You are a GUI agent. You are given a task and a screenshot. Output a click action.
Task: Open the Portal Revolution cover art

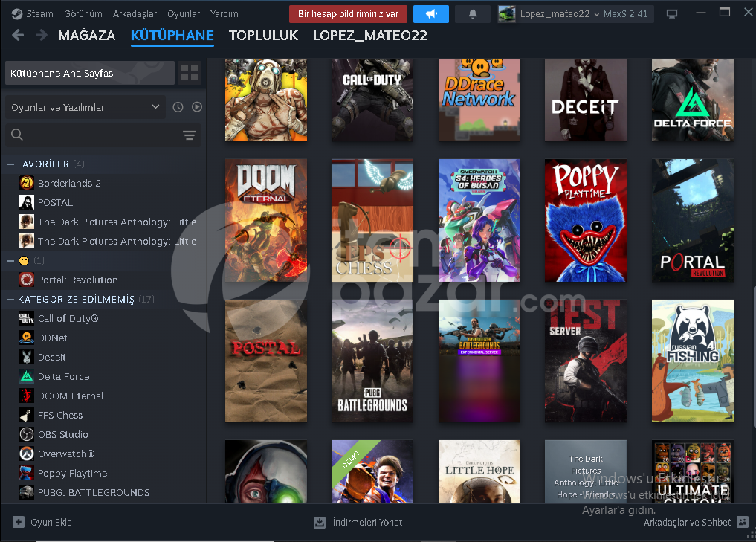pyautogui.click(x=692, y=220)
